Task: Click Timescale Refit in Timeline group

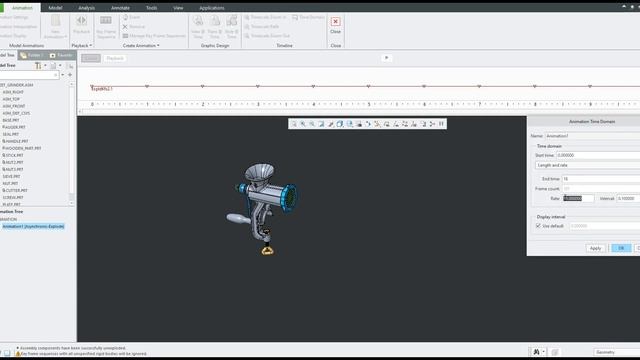Action: pyautogui.click(x=262, y=27)
